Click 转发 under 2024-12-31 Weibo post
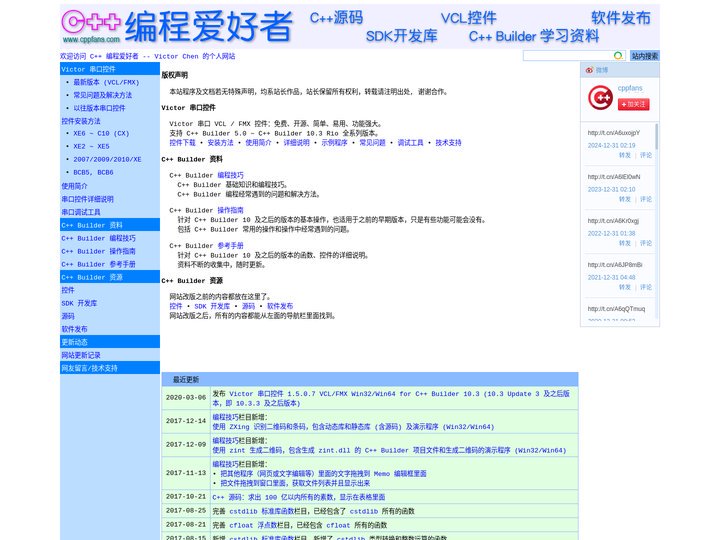The width and height of the screenshot is (720, 540). point(624,155)
